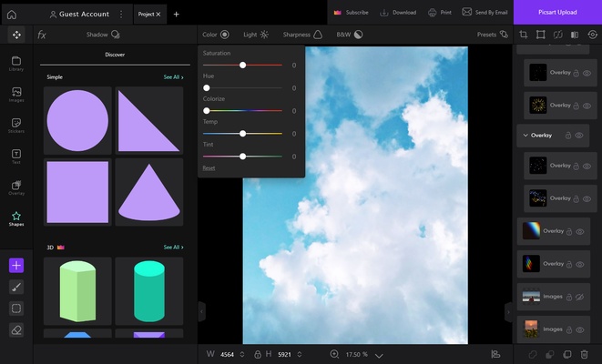Open the Text sidebar panel
The height and width of the screenshot is (364, 602).
[x=16, y=157]
